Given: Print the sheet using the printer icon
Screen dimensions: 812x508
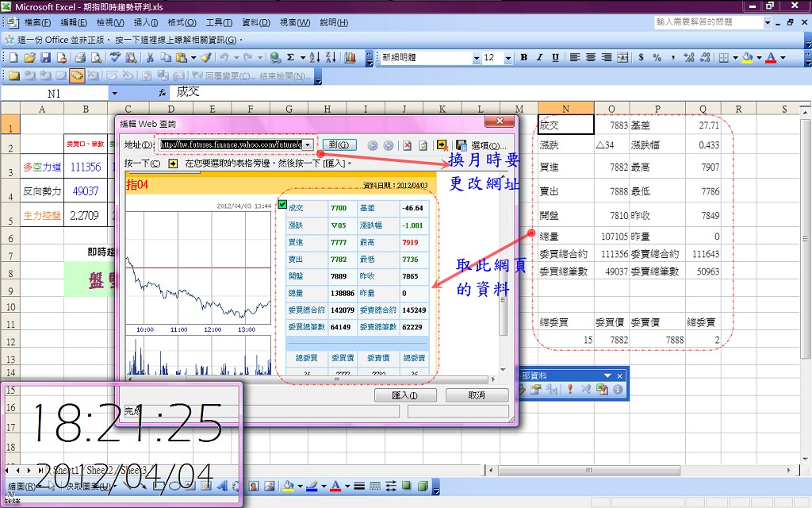Looking at the screenshot, I should (x=80, y=57).
